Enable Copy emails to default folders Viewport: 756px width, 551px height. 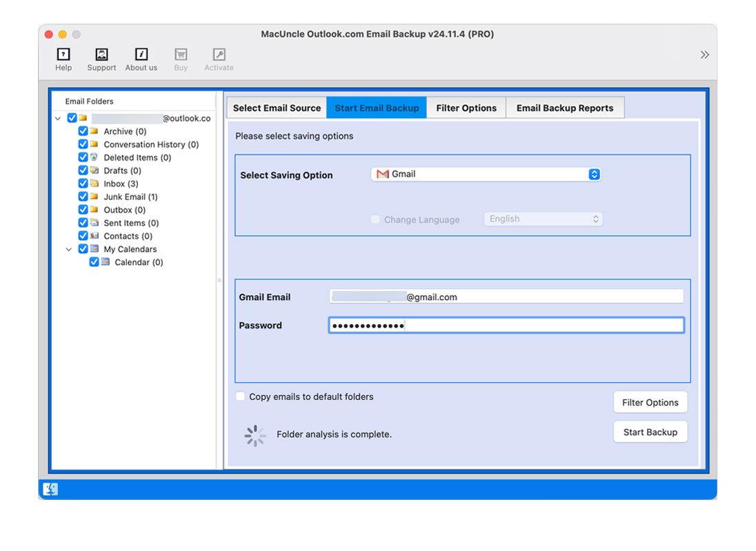240,397
